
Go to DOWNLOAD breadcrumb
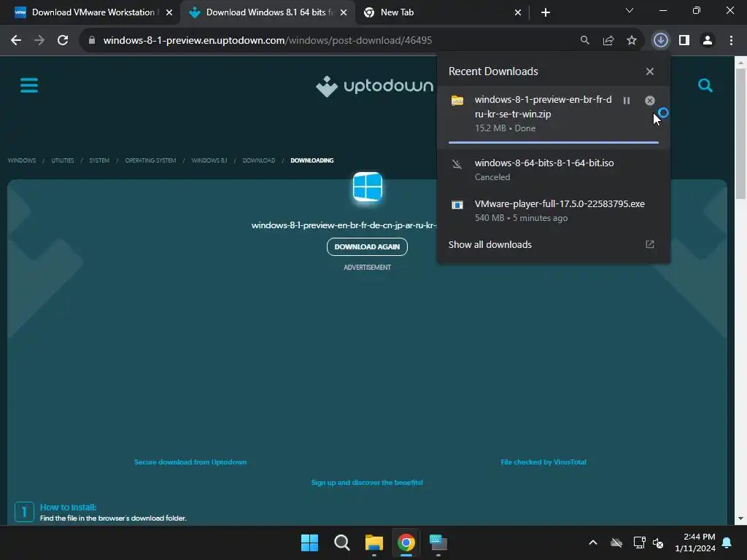tap(259, 160)
